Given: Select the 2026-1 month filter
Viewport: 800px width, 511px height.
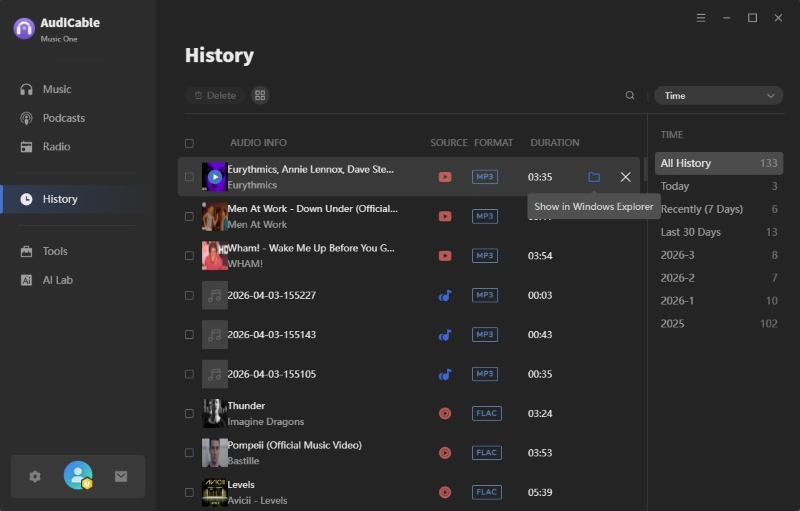Looking at the screenshot, I should point(718,301).
